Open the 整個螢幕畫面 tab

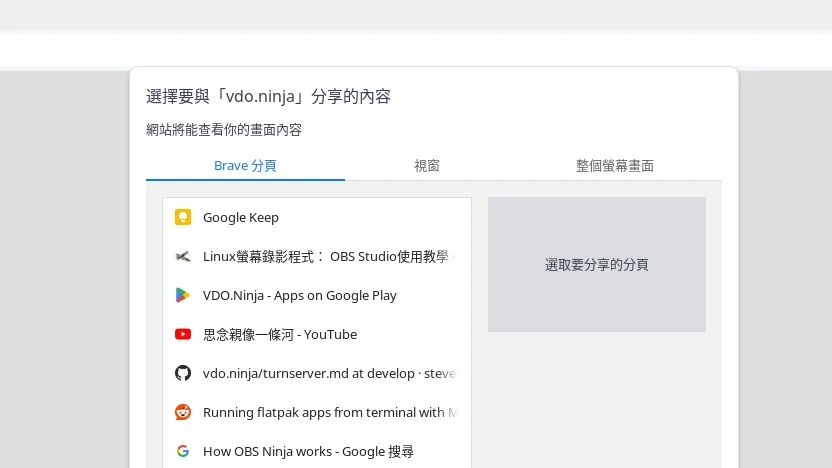(x=615, y=166)
